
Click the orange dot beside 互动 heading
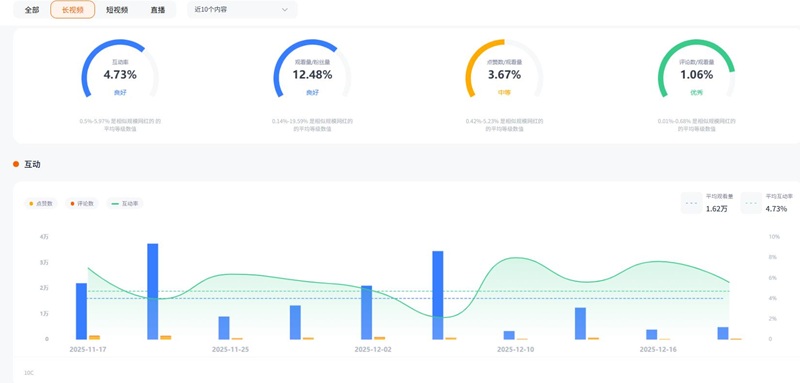pyautogui.click(x=16, y=164)
